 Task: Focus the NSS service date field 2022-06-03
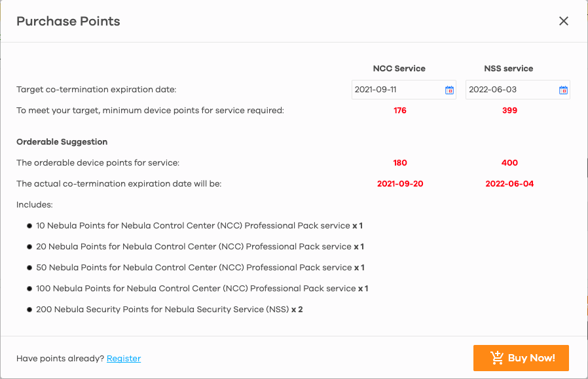pos(517,90)
